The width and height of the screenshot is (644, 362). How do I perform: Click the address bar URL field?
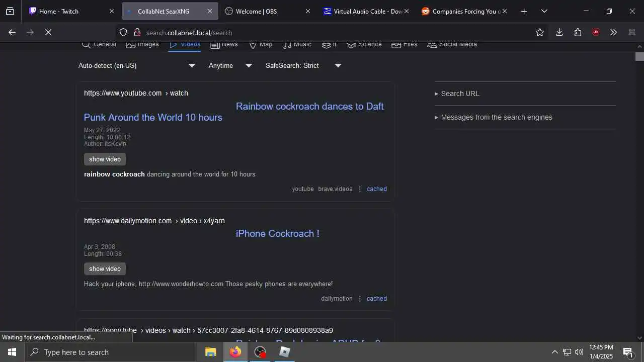pos(332,32)
